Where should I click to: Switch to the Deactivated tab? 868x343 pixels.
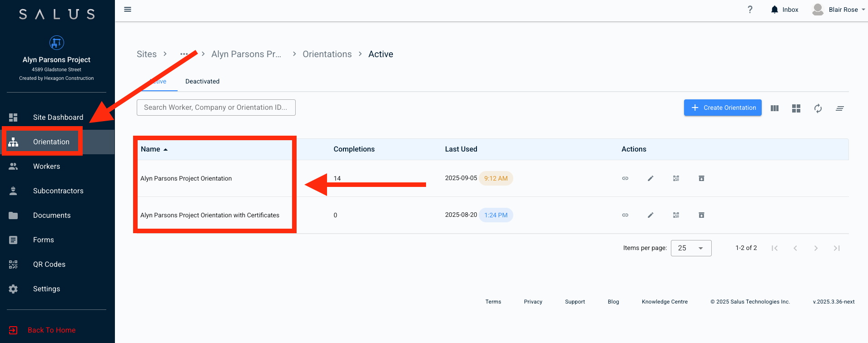pyautogui.click(x=202, y=82)
